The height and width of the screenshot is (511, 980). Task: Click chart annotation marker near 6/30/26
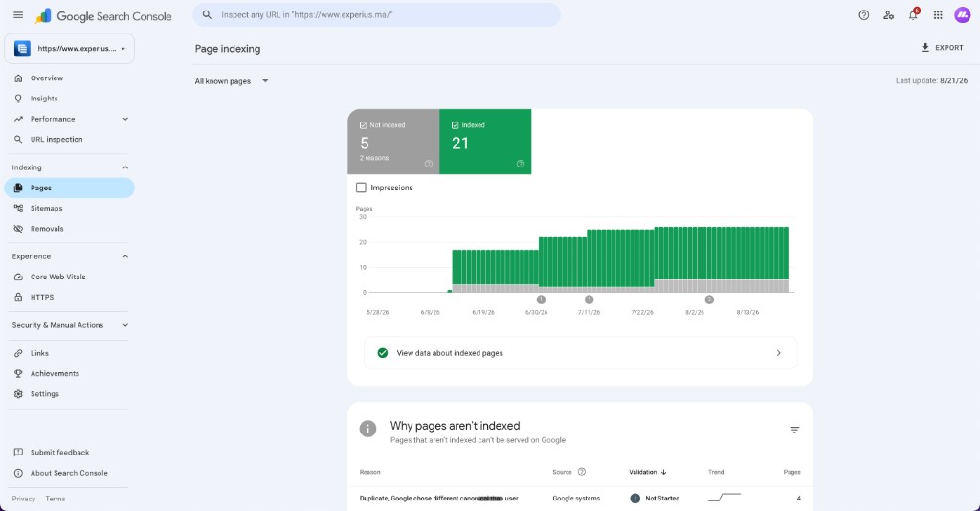(541, 300)
